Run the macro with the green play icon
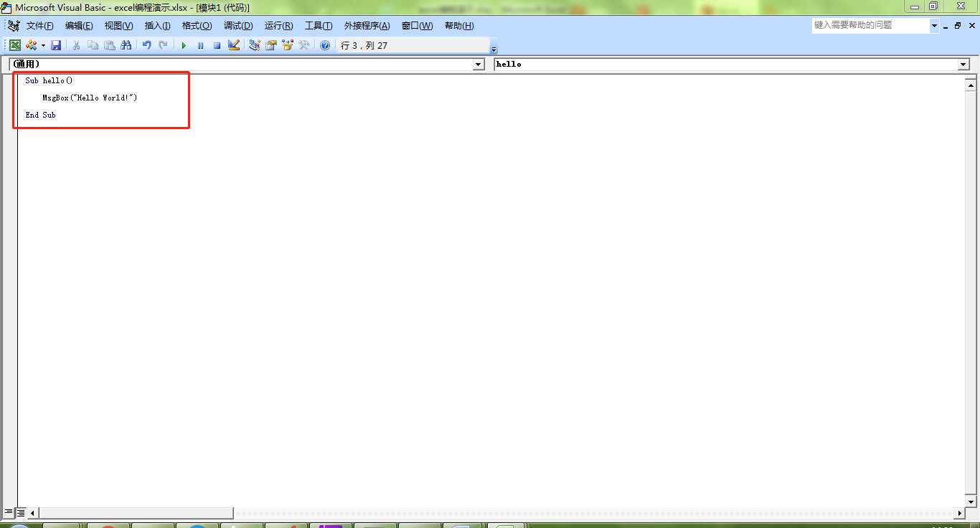The image size is (980, 528). 184,45
